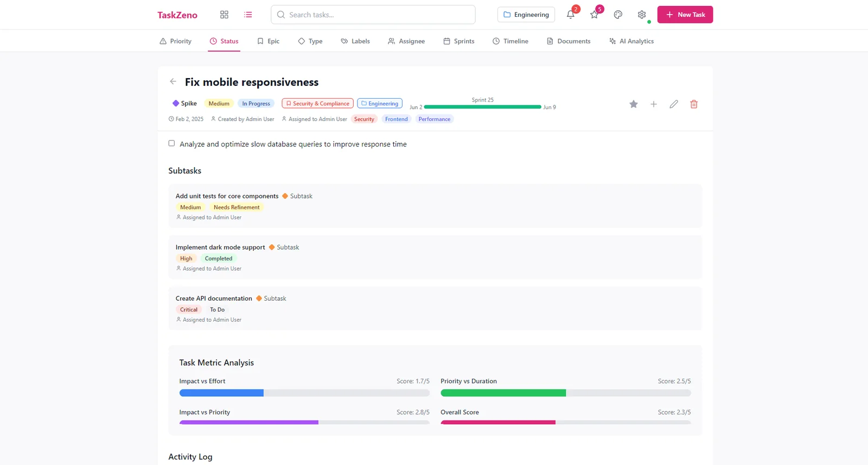868x465 pixels.
Task: Edit the task with pencil icon
Action: tap(674, 104)
